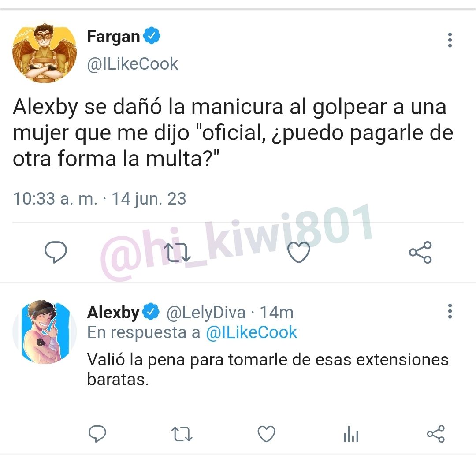Reply to Alexby's response tweet
Image resolution: width=476 pixels, height=473 pixels.
pyautogui.click(x=97, y=433)
